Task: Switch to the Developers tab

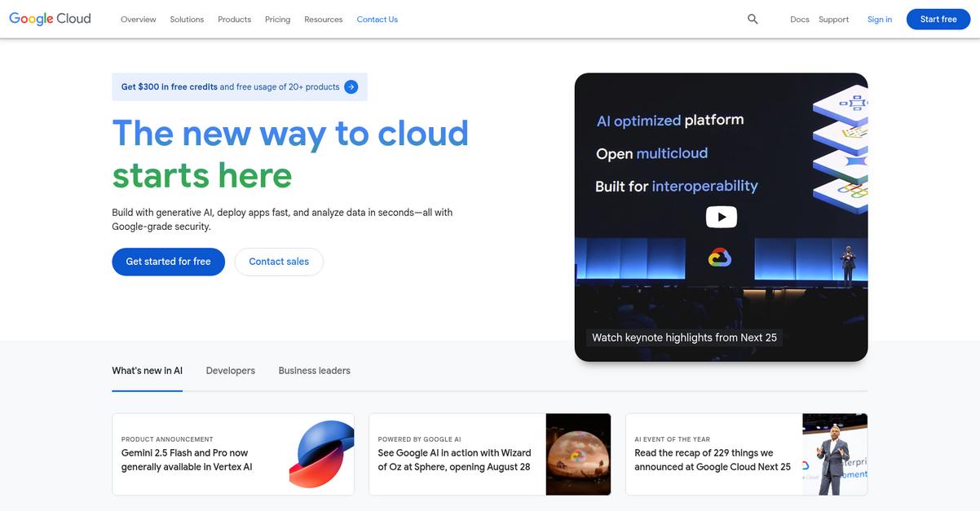Action: (x=231, y=371)
